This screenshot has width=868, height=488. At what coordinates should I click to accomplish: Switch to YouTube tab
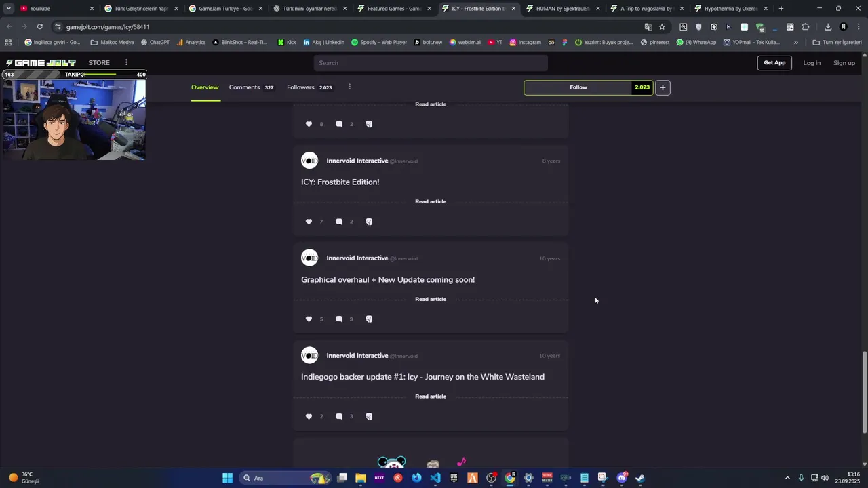click(56, 9)
